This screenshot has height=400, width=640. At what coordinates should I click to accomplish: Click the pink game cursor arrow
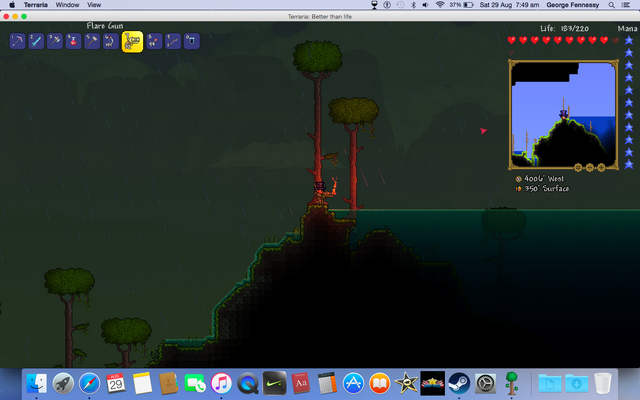pos(484,131)
